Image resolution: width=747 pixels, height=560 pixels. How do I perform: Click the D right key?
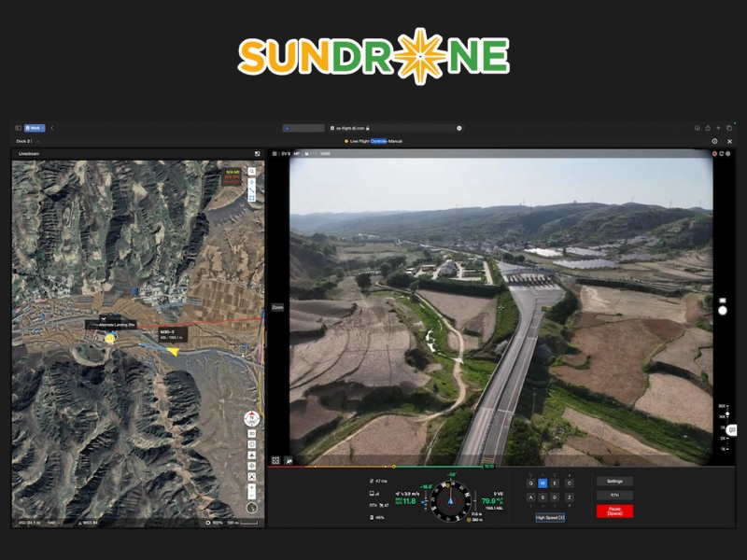point(555,497)
